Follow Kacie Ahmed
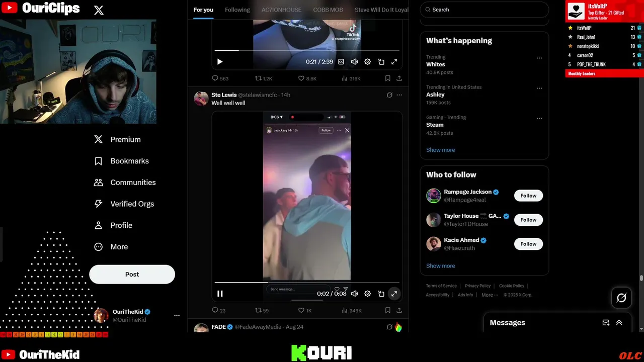644x362 pixels. (x=528, y=244)
